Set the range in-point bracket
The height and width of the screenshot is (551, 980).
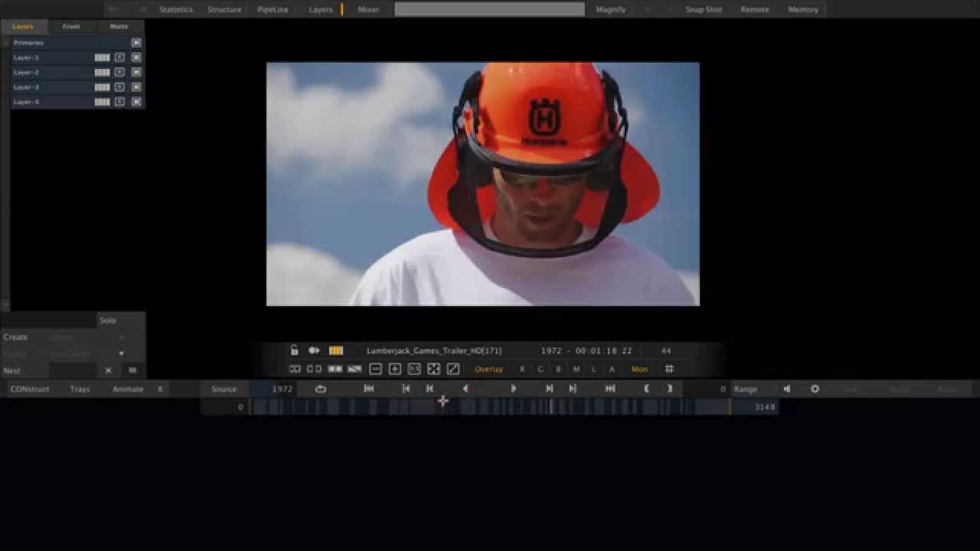point(647,389)
